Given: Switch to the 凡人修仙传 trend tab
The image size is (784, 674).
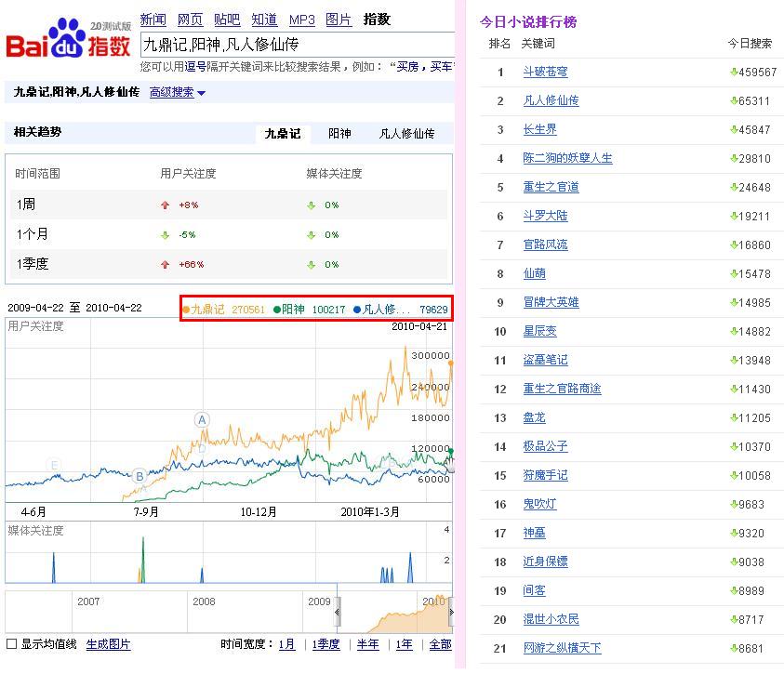Looking at the screenshot, I should tap(406, 134).
